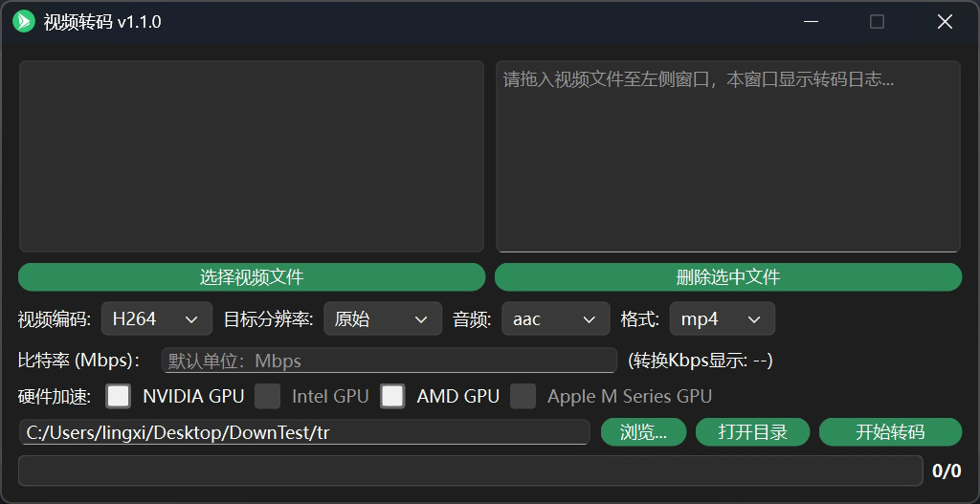Close the 视频转码 window
Viewport: 980px width, 504px height.
945,21
